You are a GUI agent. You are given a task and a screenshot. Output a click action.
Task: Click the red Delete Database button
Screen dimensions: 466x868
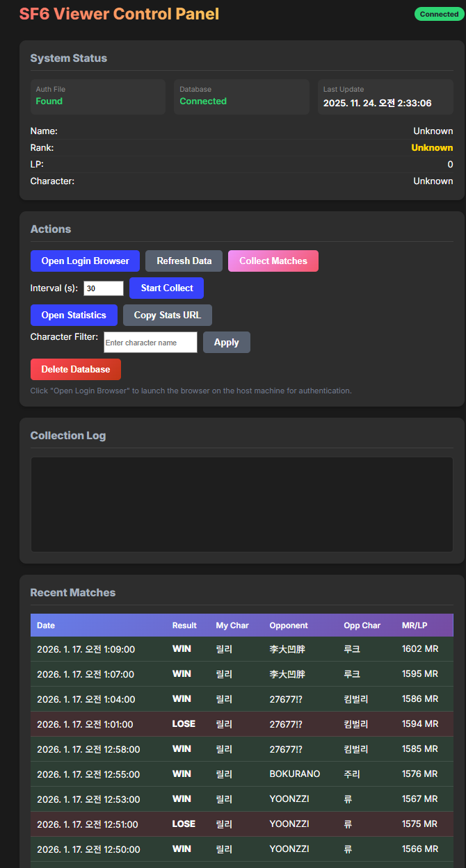coord(76,369)
